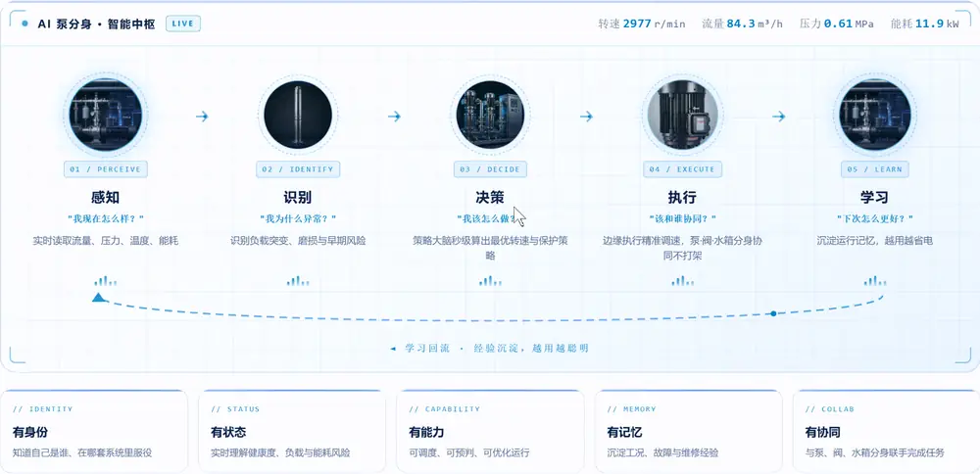Click text 实时读取流量、压力、温度、能耗

(x=106, y=241)
